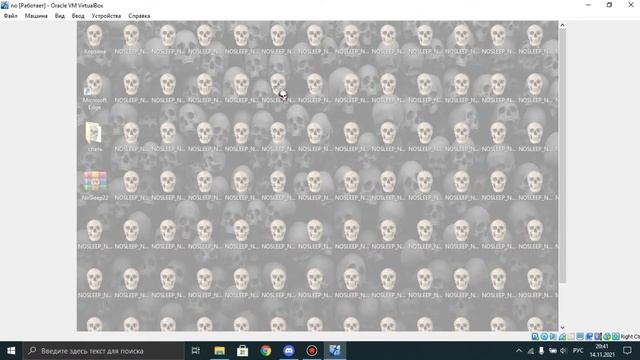The height and width of the screenshot is (360, 640).
Task: Click the VirtualBox hard disk activity indicator
Action: point(535,336)
